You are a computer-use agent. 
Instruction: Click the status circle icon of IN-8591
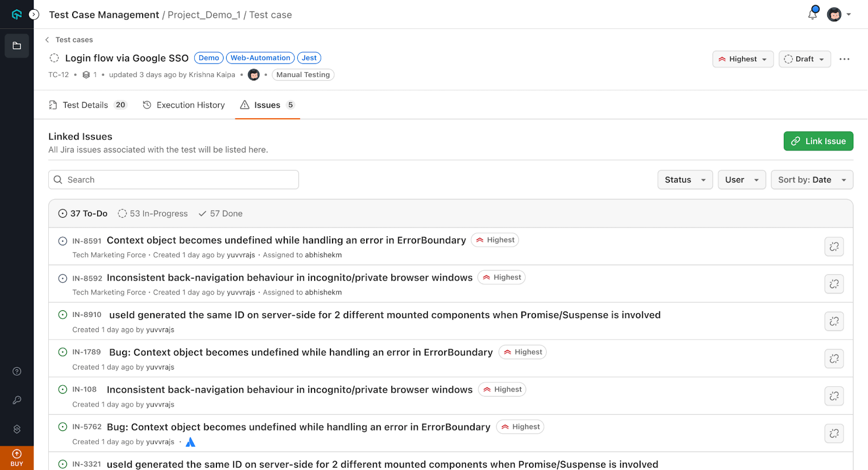(63, 241)
